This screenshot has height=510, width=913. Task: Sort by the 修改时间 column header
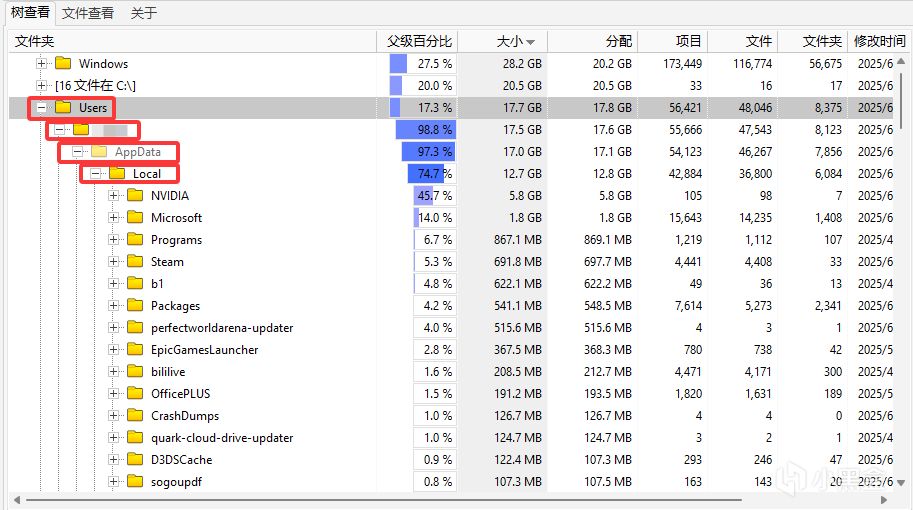pyautogui.click(x=879, y=41)
